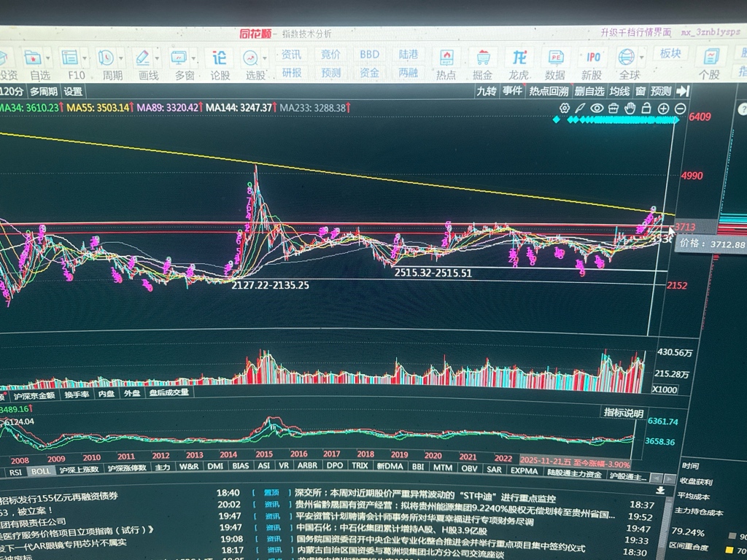
Task: Toggle the chart lock icon
Action: click(646, 108)
